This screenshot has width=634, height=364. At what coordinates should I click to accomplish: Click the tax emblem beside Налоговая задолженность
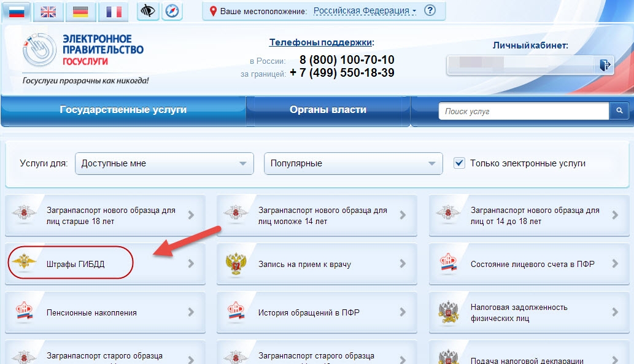click(x=448, y=313)
